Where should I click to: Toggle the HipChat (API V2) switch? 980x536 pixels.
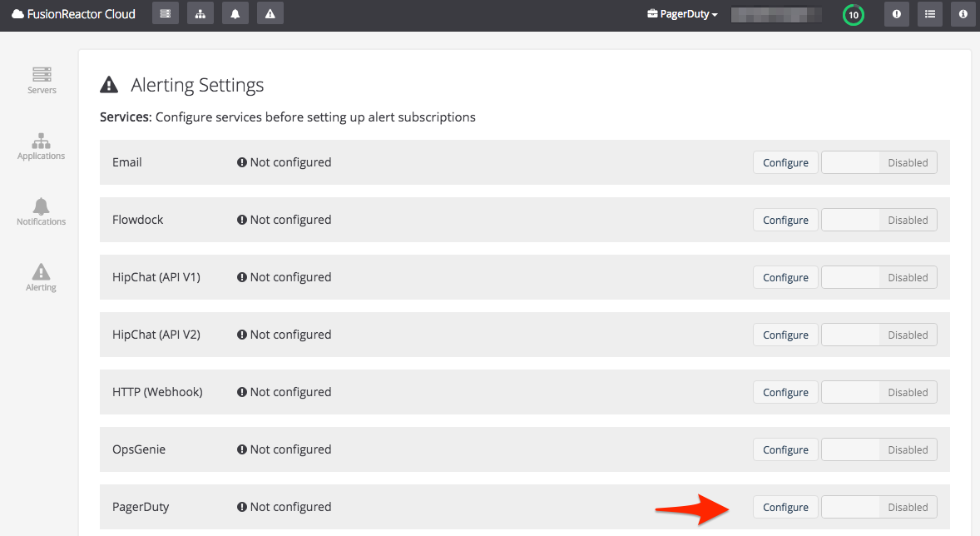click(x=879, y=335)
